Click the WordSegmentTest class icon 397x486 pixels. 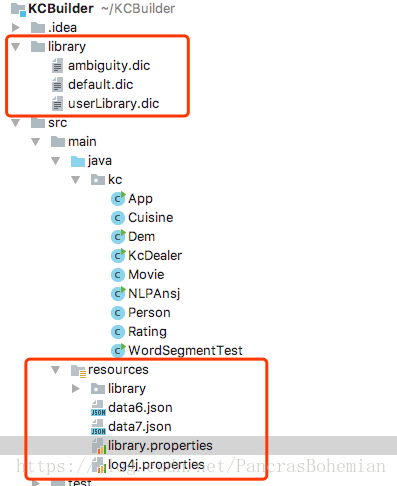[x=118, y=351]
